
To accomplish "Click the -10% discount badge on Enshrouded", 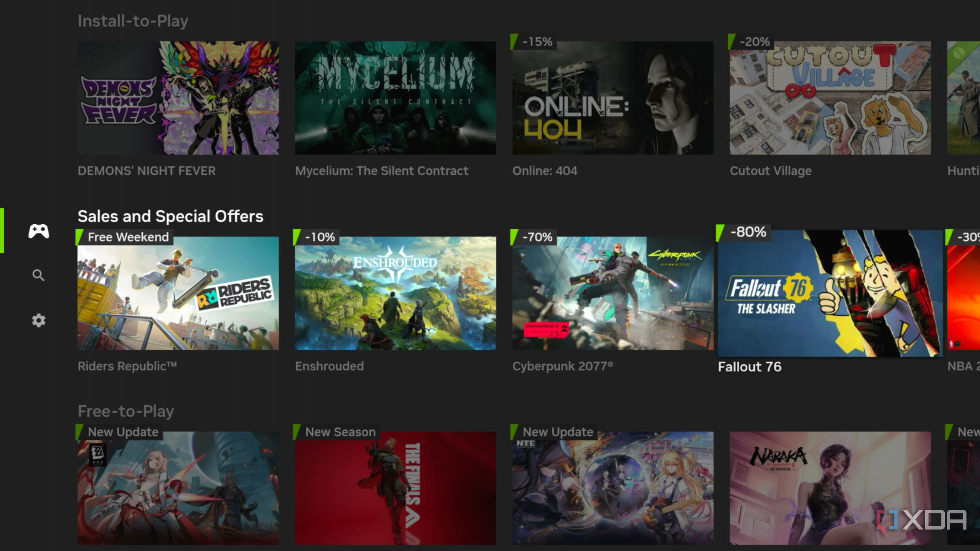I will coord(316,237).
